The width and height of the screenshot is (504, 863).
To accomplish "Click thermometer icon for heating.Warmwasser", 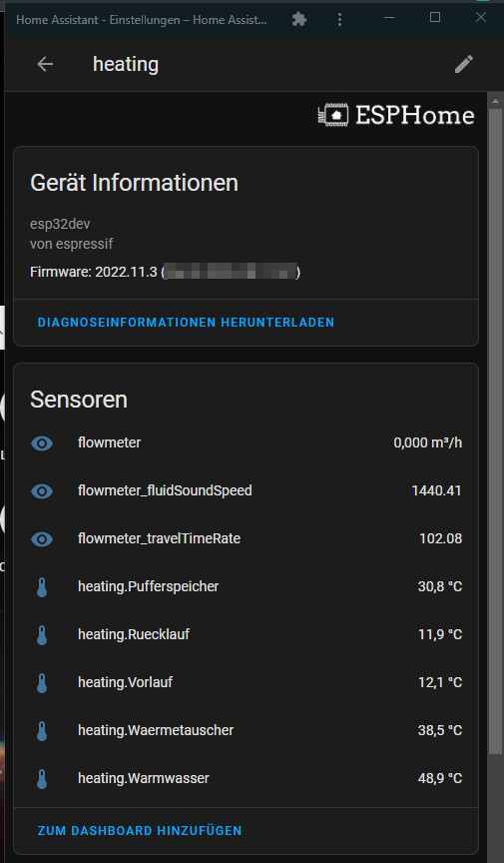I will pyautogui.click(x=42, y=779).
